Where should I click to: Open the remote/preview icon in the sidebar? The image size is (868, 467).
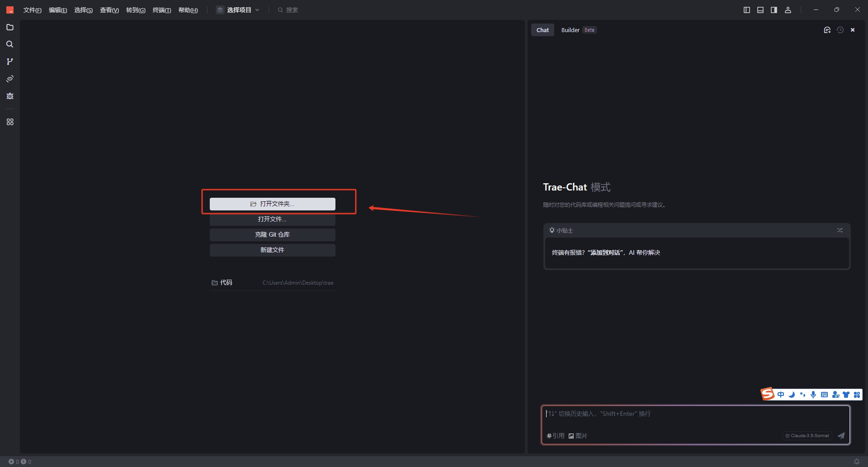pyautogui.click(x=10, y=79)
